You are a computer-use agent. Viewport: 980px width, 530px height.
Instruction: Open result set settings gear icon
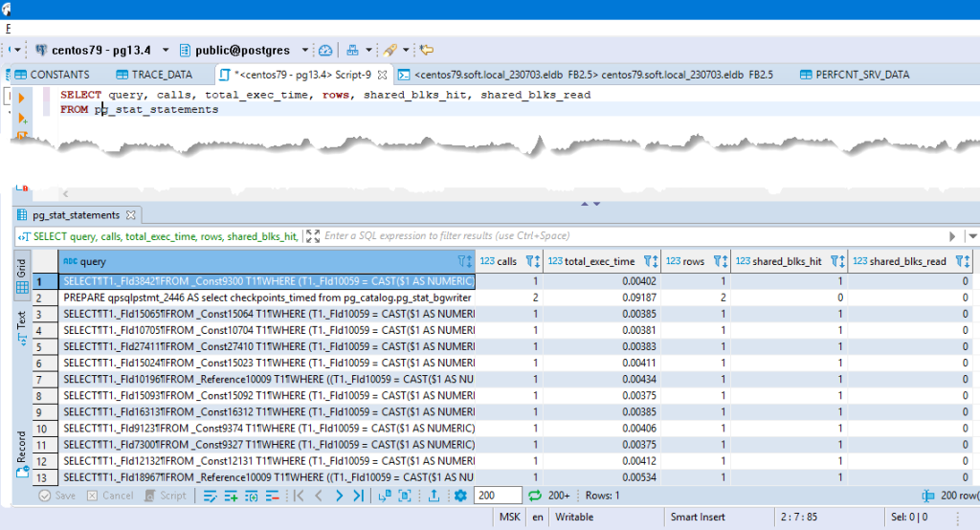pos(460,496)
